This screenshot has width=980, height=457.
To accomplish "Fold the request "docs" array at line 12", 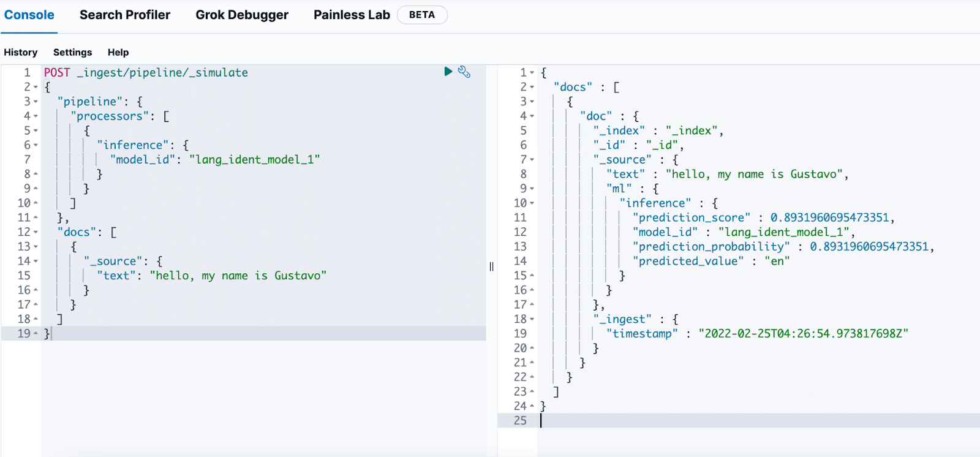I will (x=36, y=232).
